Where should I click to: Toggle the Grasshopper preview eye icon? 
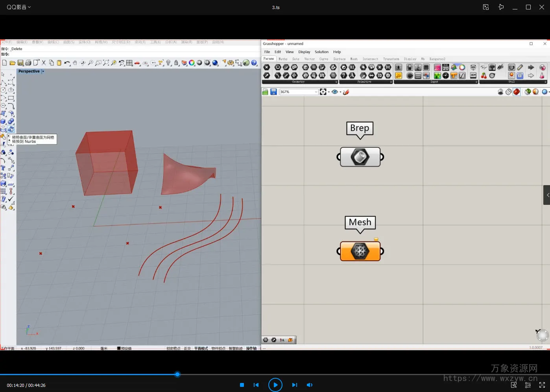pyautogui.click(x=334, y=92)
